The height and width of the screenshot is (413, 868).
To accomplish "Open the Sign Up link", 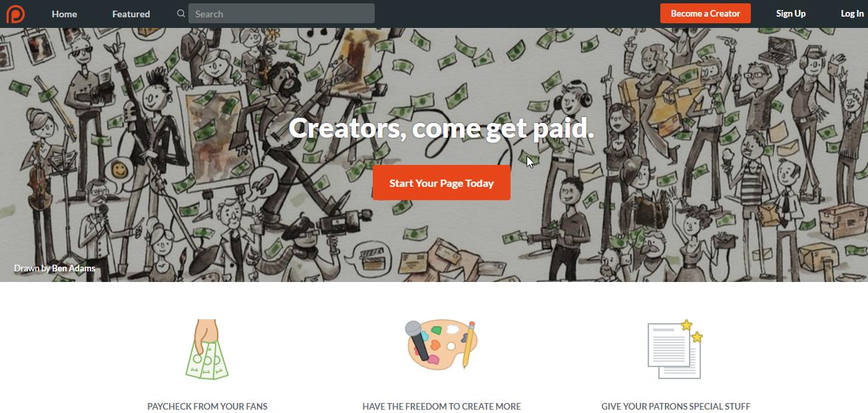I will click(791, 13).
